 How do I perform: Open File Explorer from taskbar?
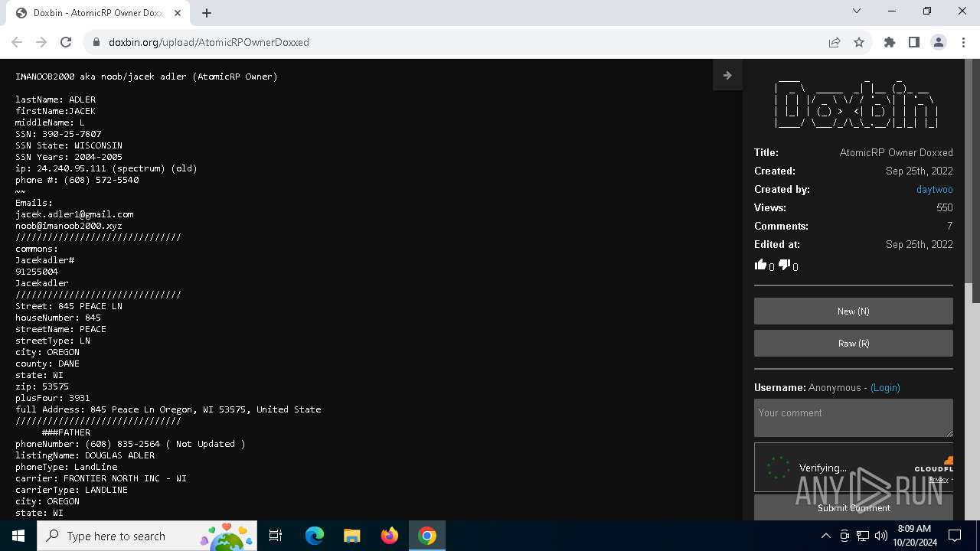coord(351,536)
